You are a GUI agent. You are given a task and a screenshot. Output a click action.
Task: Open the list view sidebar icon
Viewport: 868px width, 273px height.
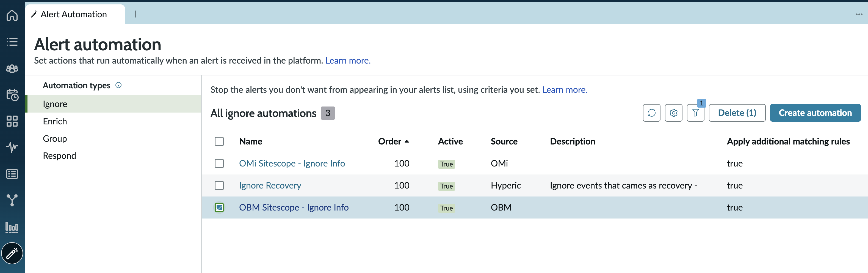point(12,42)
